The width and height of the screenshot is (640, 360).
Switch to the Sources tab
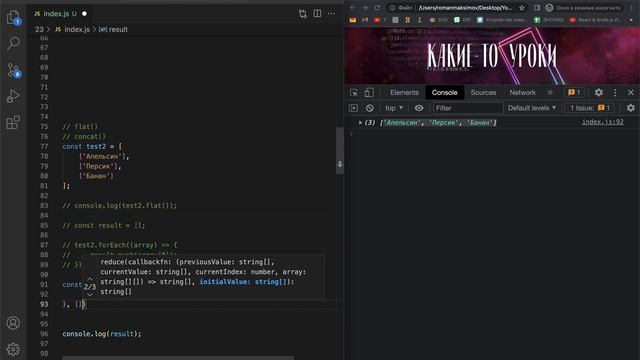tap(483, 93)
